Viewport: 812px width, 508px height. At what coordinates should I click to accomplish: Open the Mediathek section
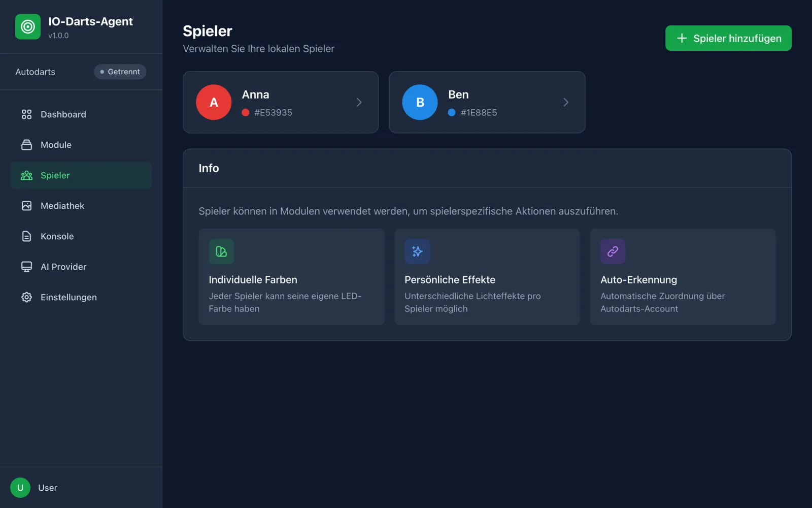pos(81,206)
